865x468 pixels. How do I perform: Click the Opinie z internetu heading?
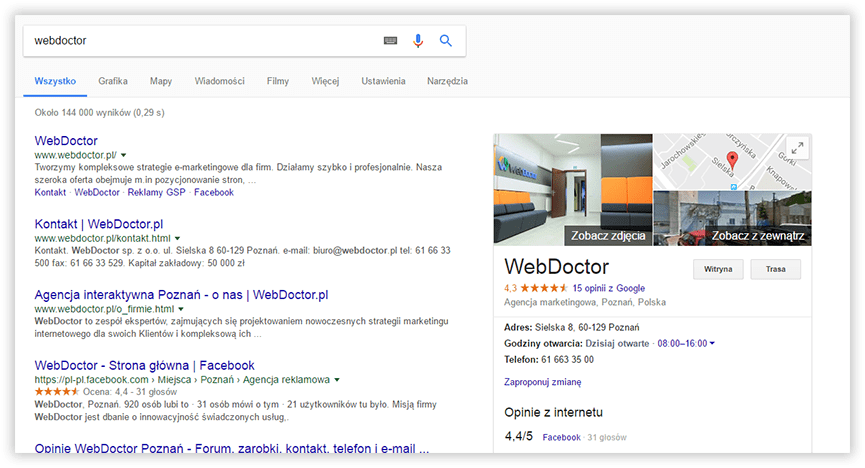(553, 412)
